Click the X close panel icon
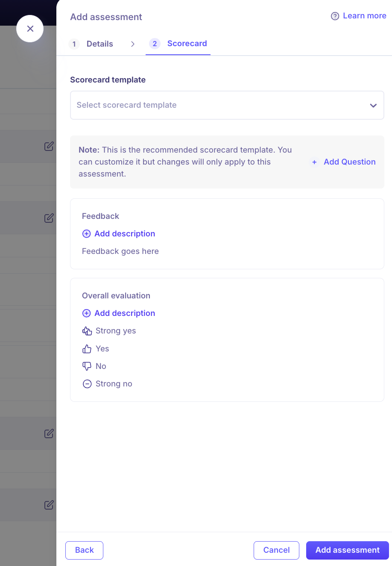The width and height of the screenshot is (392, 566). pyautogui.click(x=30, y=29)
